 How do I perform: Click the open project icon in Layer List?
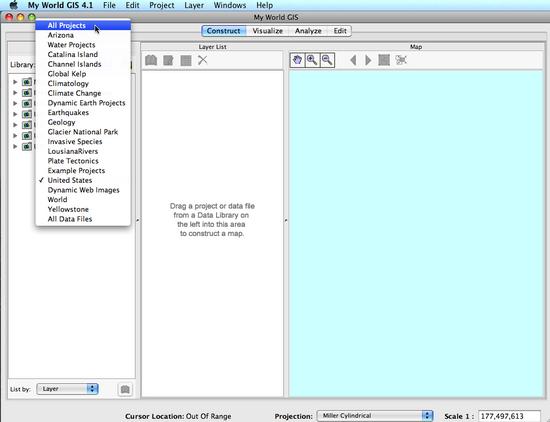click(151, 60)
